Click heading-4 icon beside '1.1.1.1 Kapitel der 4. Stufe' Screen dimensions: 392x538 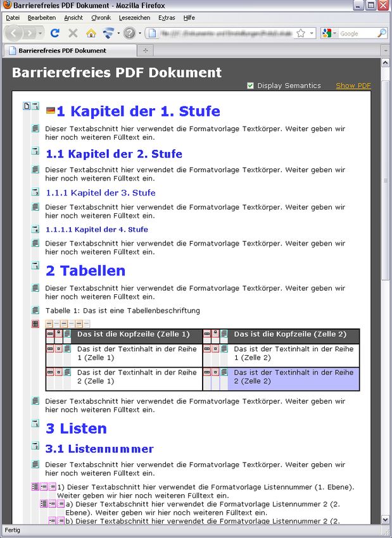coord(35,229)
